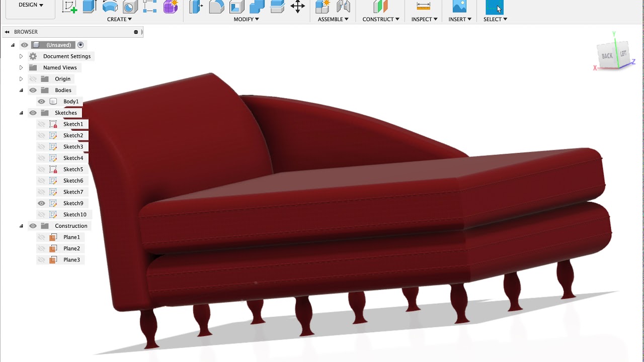Open the INSPECT menu dropdown
This screenshot has width=644, height=362.
pos(424,19)
